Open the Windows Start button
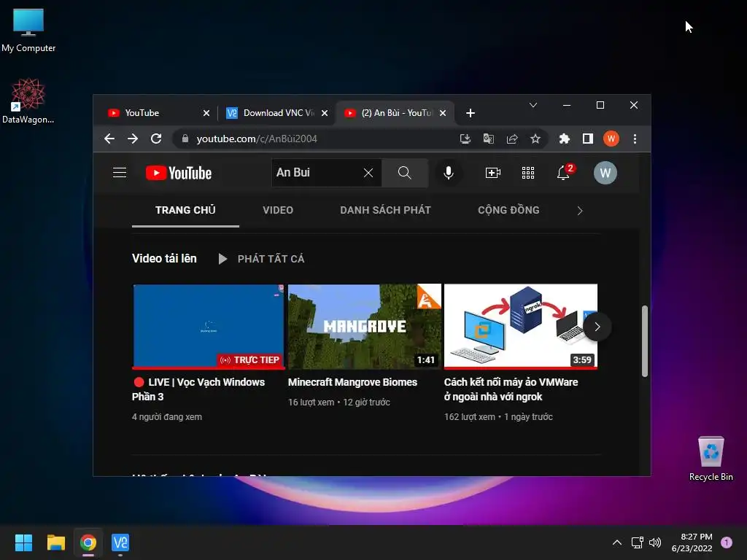 23,542
